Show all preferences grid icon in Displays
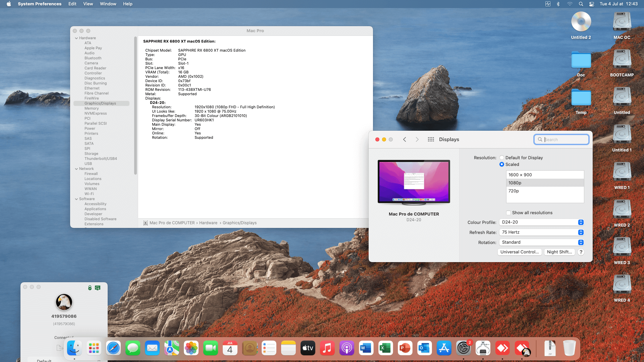Screen dimensions: 644x362 431,139
